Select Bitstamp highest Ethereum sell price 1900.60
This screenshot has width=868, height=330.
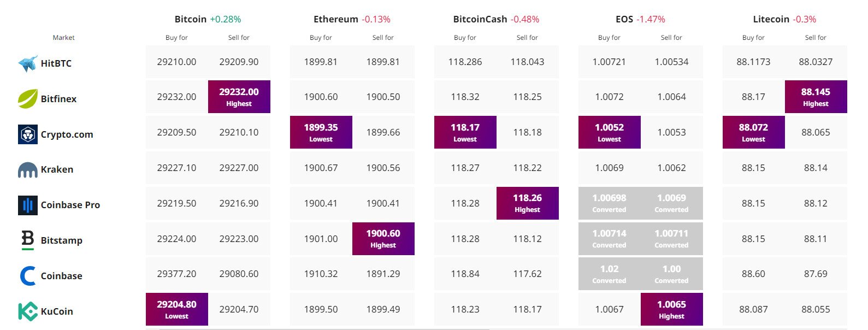click(x=383, y=238)
